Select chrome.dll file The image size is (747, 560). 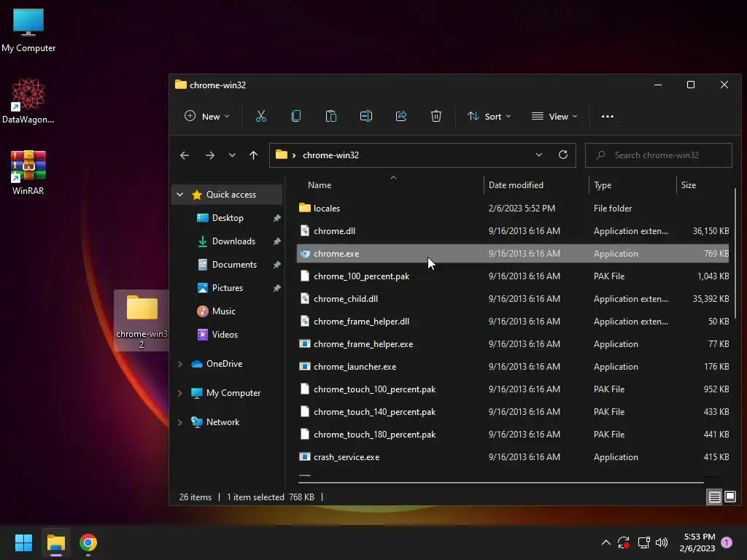pos(512,231)
